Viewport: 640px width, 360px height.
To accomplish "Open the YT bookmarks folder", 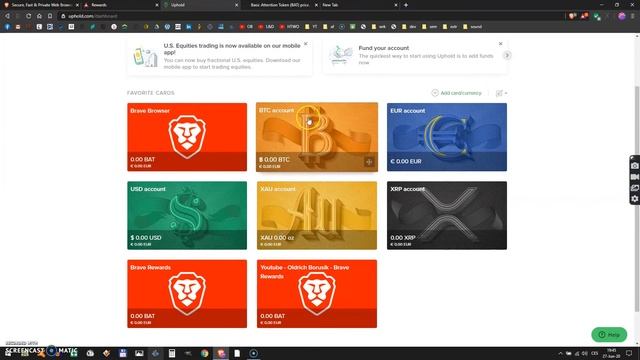I will coord(311,27).
